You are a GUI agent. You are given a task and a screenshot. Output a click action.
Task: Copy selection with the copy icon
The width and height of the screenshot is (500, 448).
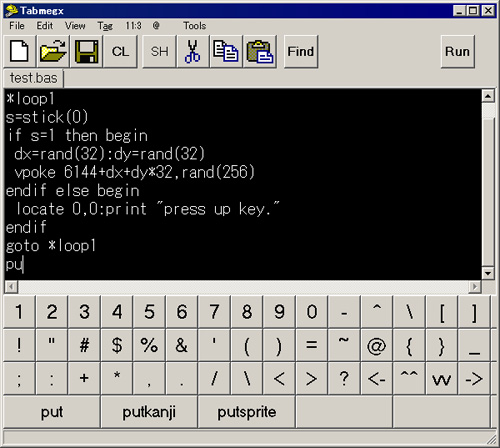pos(226,52)
